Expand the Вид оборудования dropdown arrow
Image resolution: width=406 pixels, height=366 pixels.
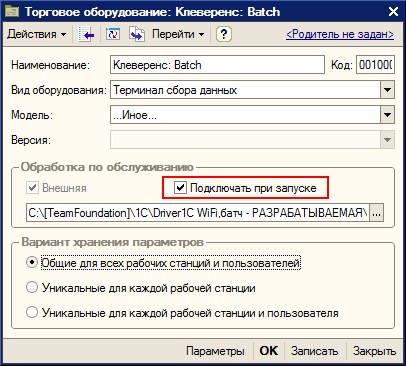click(x=387, y=90)
